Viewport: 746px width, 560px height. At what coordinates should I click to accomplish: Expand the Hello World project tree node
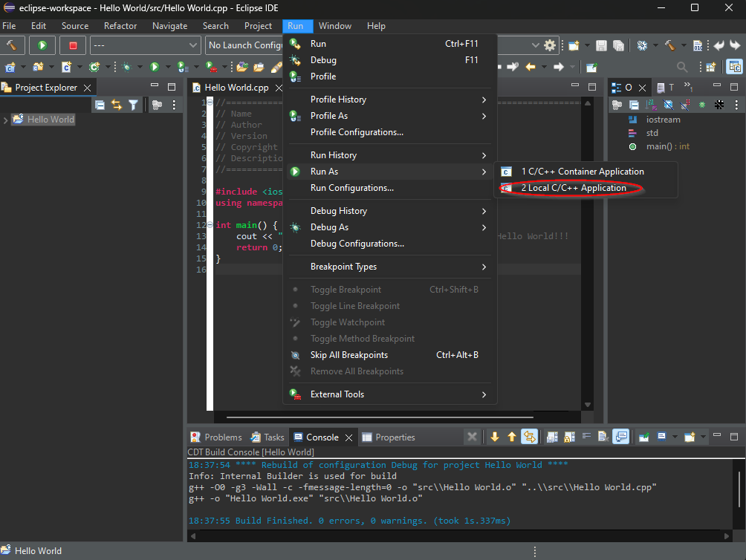[x=6, y=120]
